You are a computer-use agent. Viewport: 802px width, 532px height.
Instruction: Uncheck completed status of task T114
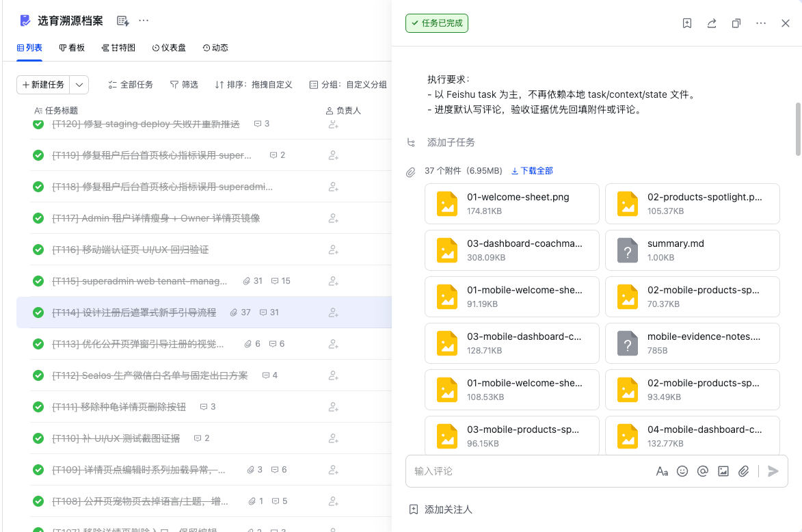tap(38, 312)
